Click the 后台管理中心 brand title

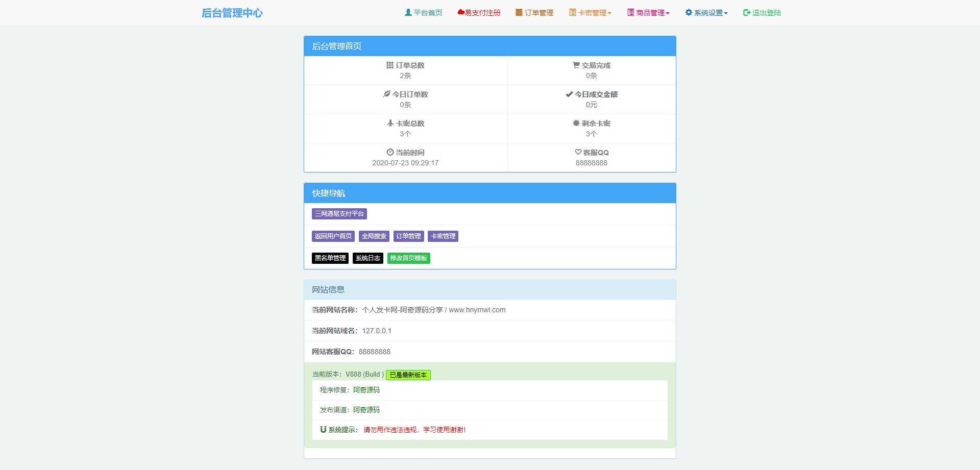pos(232,13)
